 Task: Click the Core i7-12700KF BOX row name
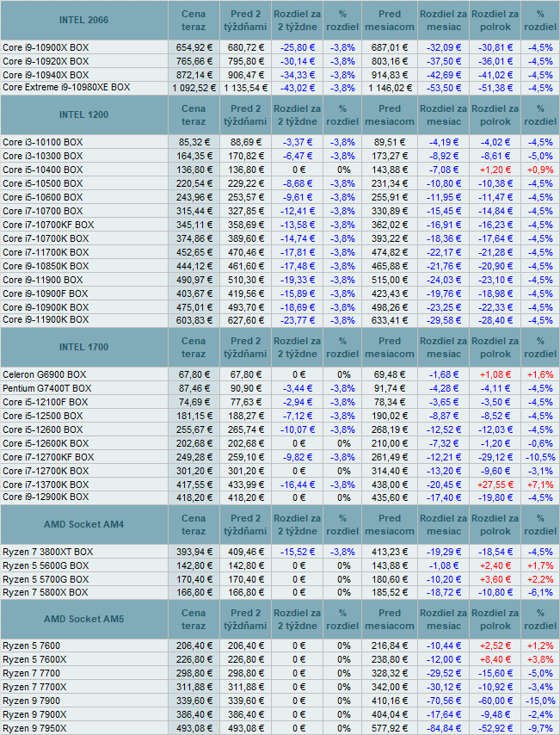click(x=48, y=458)
